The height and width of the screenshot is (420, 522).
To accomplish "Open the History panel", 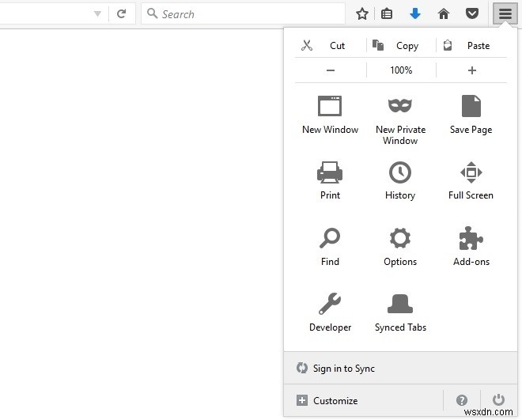I will [x=400, y=180].
